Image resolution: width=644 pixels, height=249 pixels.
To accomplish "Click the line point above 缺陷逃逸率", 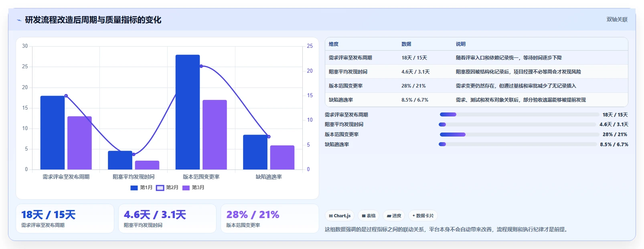I will coord(269,137).
